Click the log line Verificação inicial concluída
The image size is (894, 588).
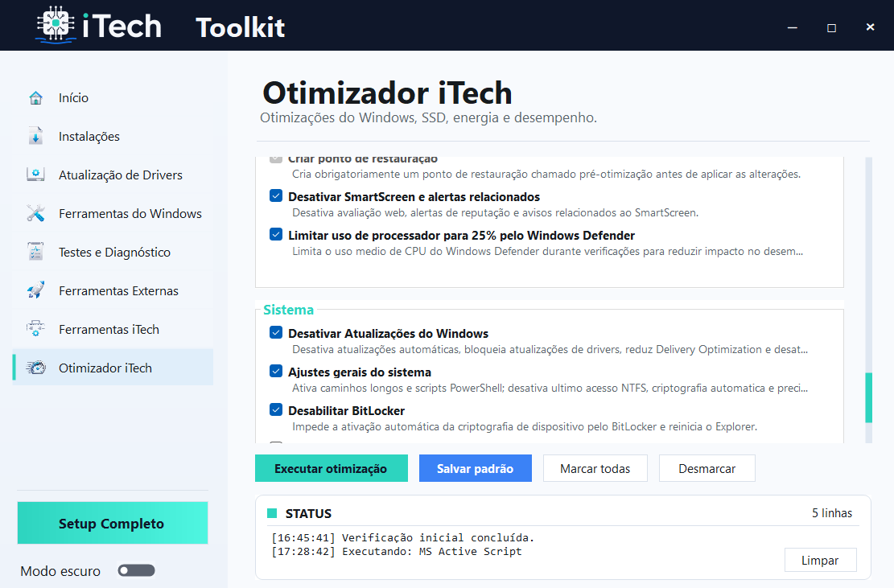tap(403, 538)
